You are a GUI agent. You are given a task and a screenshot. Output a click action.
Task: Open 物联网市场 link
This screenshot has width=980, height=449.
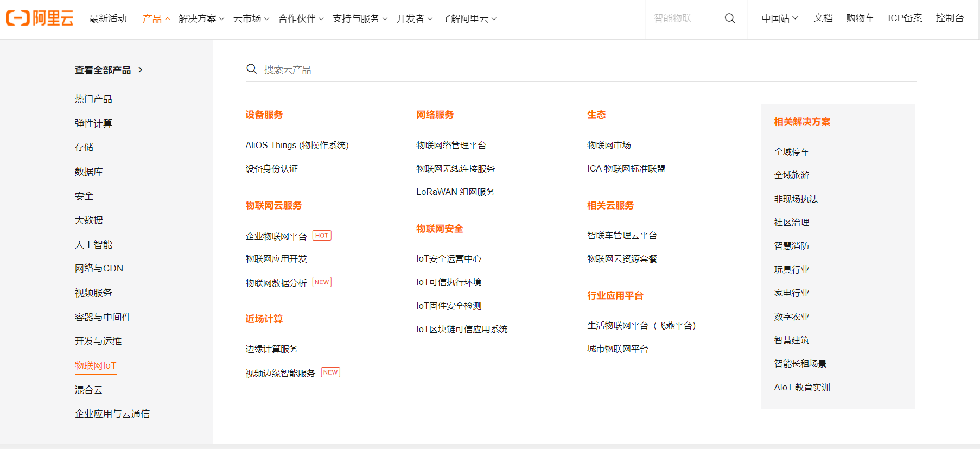pyautogui.click(x=609, y=145)
